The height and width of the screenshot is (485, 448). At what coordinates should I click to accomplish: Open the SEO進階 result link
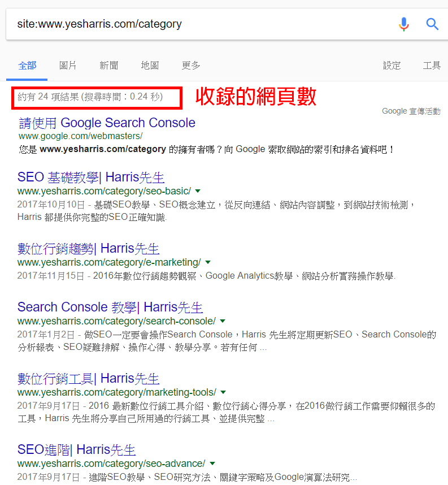77,449
